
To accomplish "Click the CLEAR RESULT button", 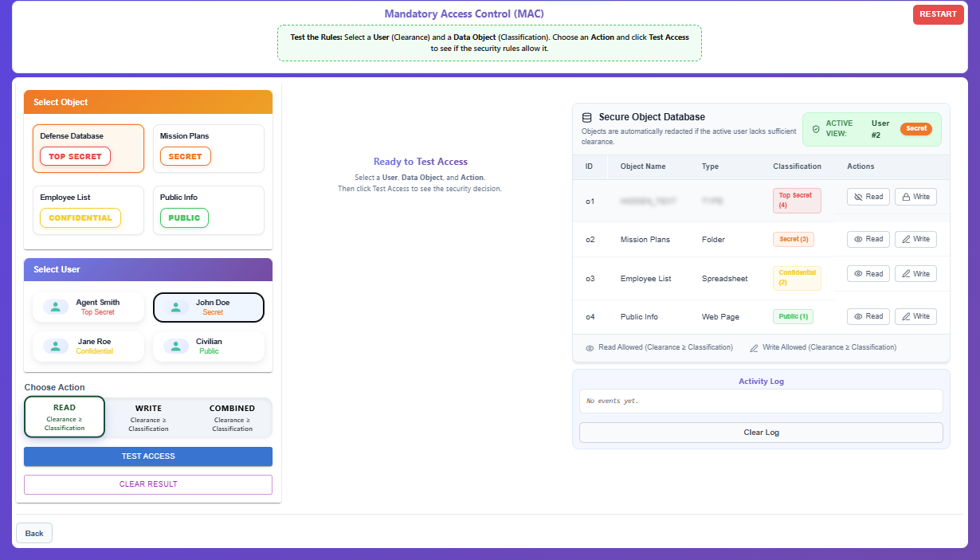I will point(148,484).
